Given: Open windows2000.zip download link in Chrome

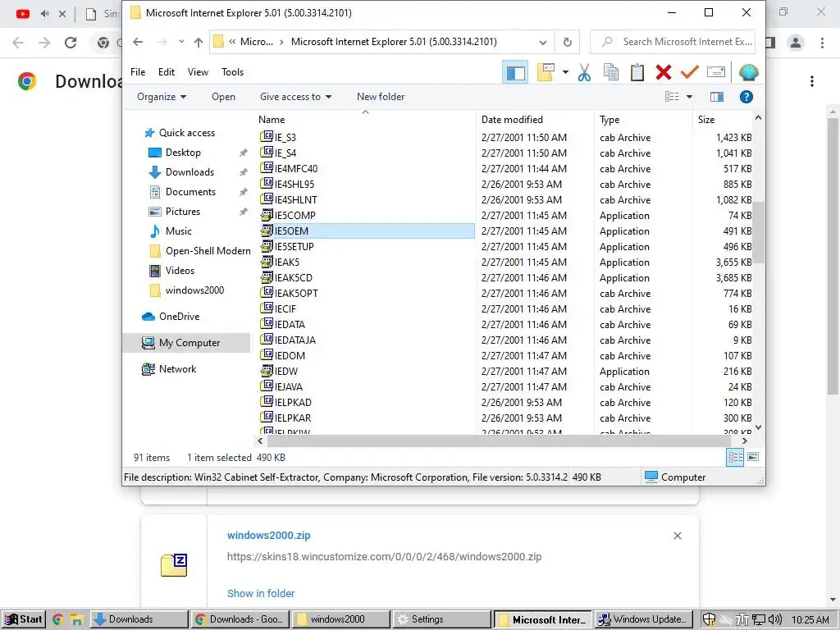Looking at the screenshot, I should point(268,535).
